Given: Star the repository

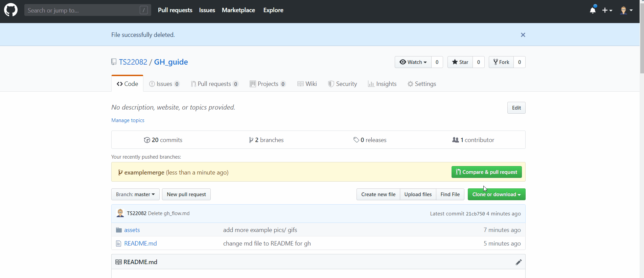Looking at the screenshot, I should point(460,62).
